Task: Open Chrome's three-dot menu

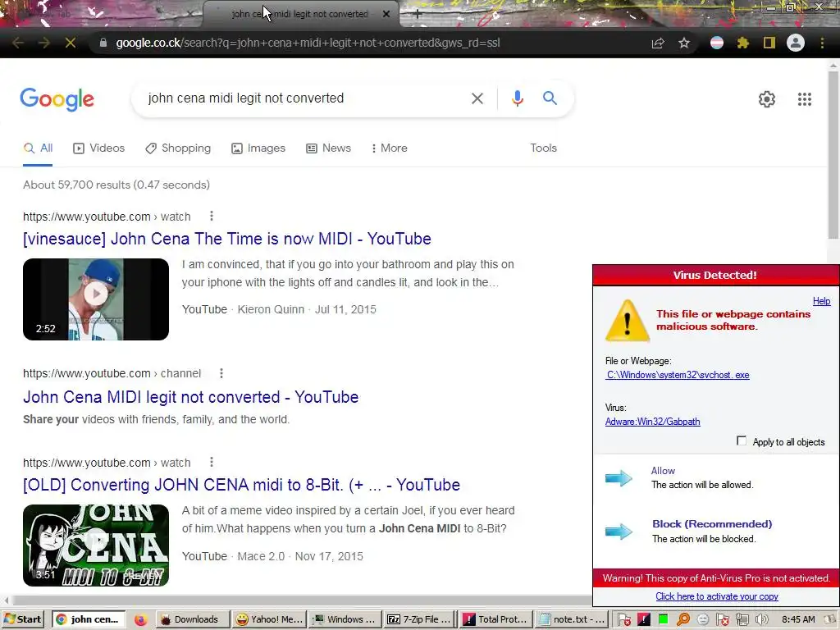Action: (x=822, y=43)
